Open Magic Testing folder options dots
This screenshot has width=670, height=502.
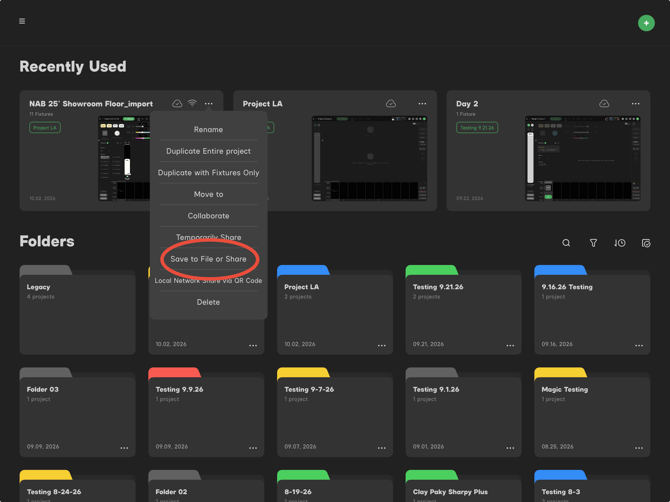point(639,448)
